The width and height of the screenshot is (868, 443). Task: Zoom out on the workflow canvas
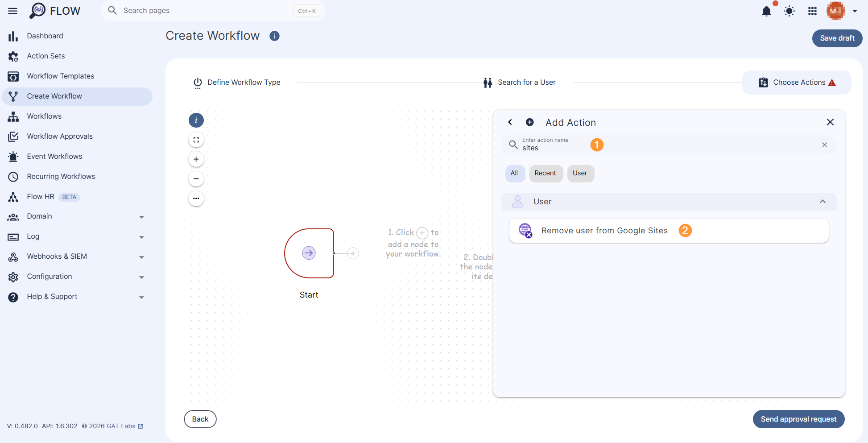click(196, 179)
